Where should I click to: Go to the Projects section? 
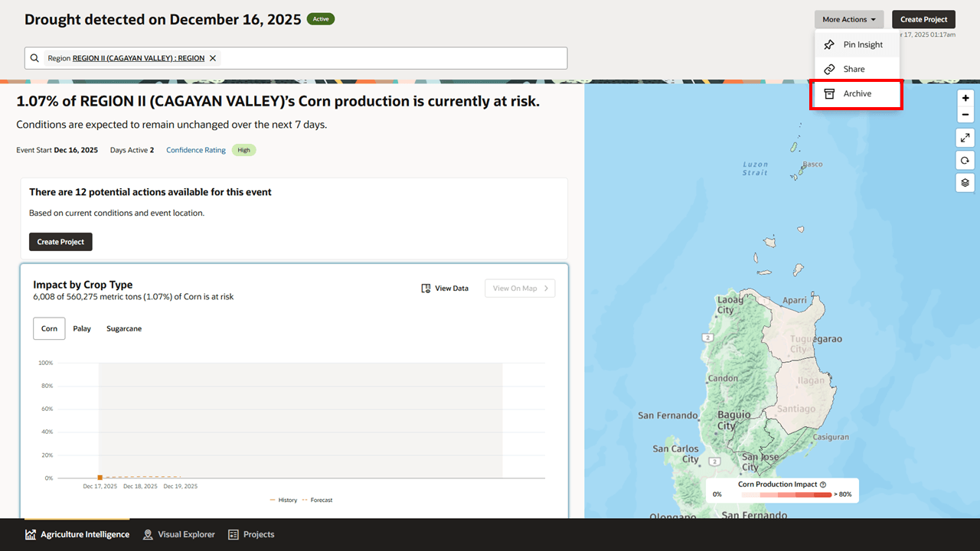coord(251,534)
